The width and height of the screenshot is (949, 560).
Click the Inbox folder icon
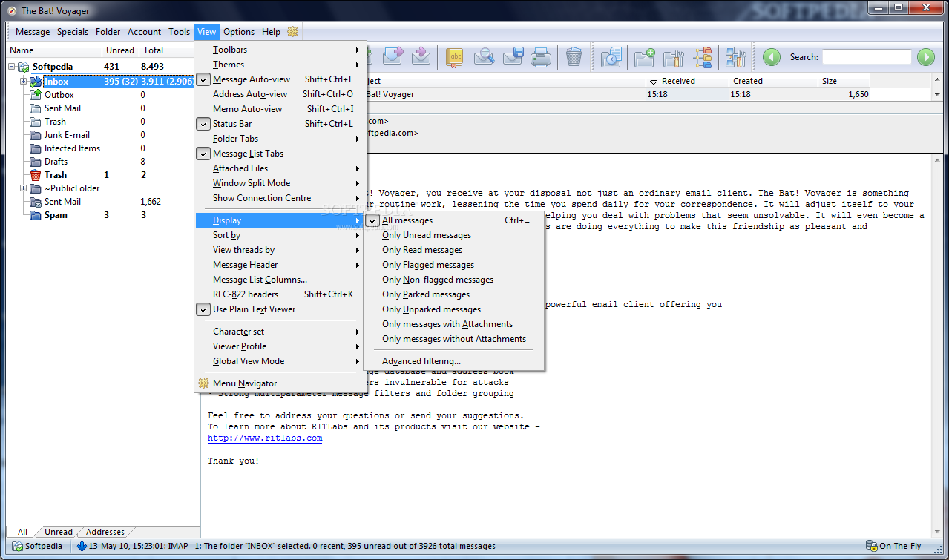click(35, 82)
